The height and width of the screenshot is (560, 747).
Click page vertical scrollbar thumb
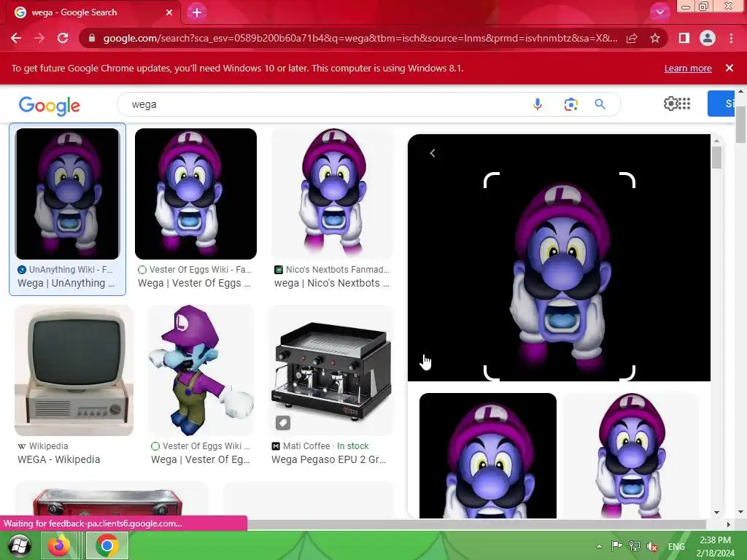(740, 124)
